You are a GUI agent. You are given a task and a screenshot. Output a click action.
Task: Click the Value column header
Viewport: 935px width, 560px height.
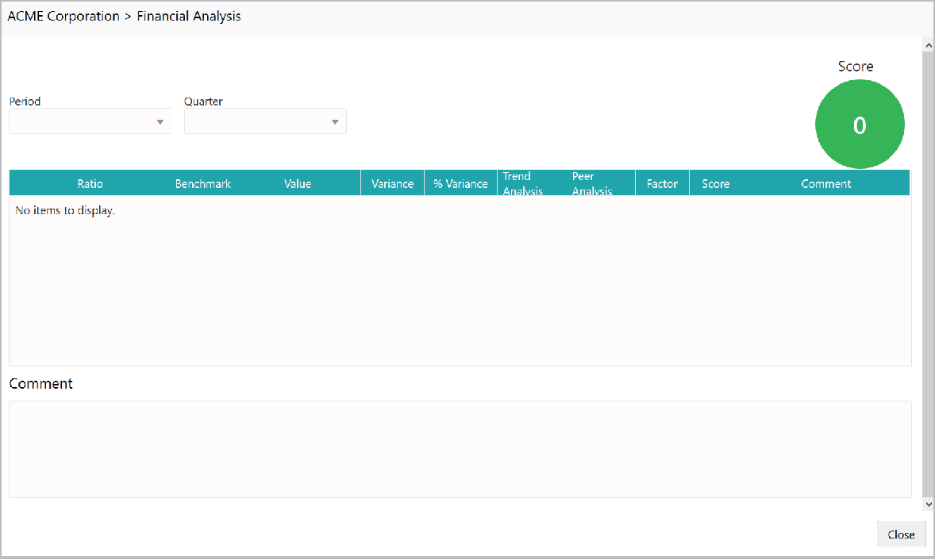click(x=298, y=183)
